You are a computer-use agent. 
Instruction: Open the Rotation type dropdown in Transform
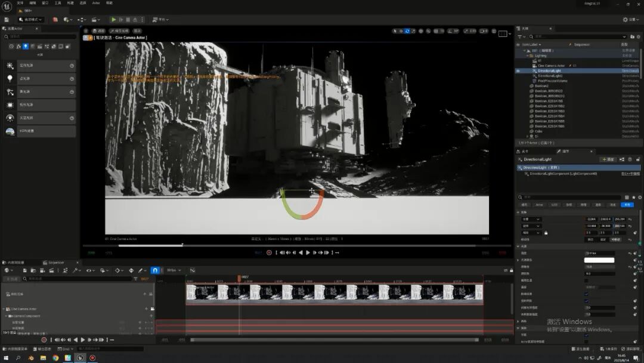531,226
